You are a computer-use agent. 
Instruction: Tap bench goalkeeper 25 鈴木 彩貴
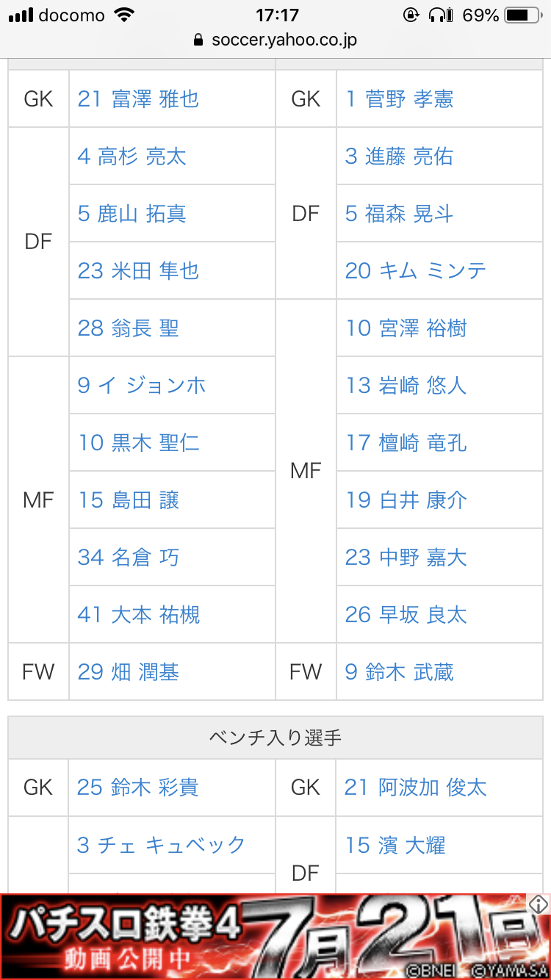(x=137, y=788)
